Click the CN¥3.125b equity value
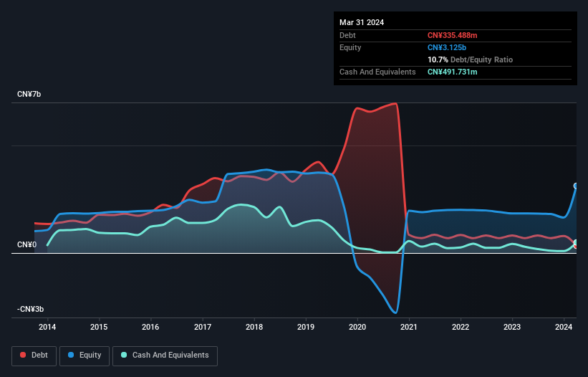This screenshot has width=588, height=377. tap(447, 47)
